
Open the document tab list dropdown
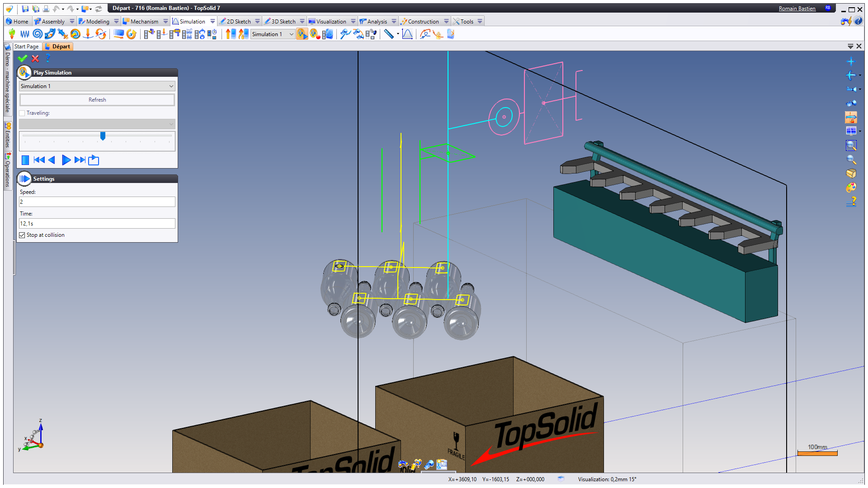point(850,46)
